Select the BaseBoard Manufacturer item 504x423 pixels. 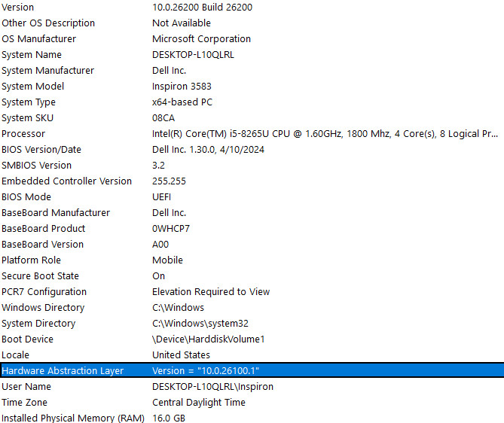tap(56, 212)
